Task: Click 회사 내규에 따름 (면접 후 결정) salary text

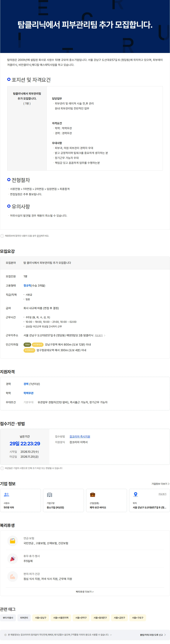Action: click(x=41, y=308)
